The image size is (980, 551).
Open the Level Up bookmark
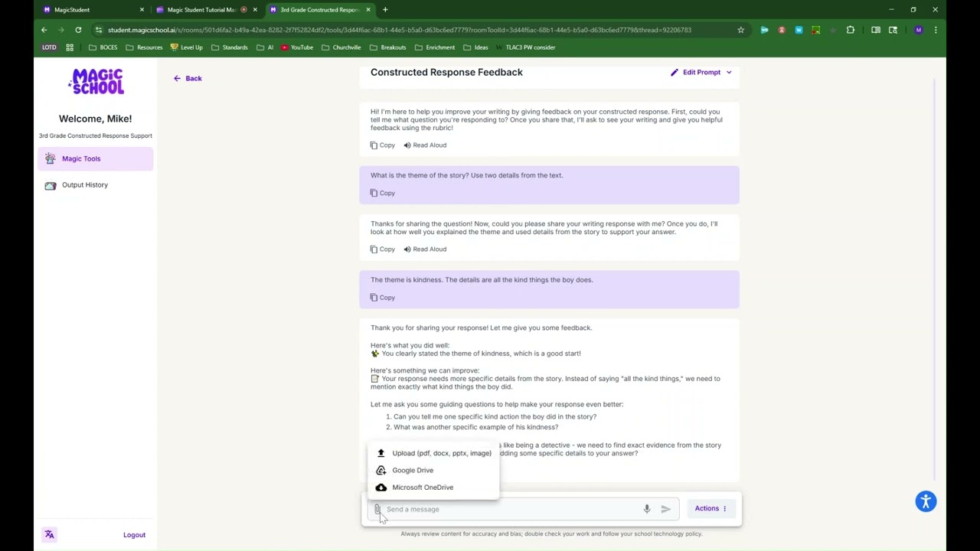coord(186,47)
